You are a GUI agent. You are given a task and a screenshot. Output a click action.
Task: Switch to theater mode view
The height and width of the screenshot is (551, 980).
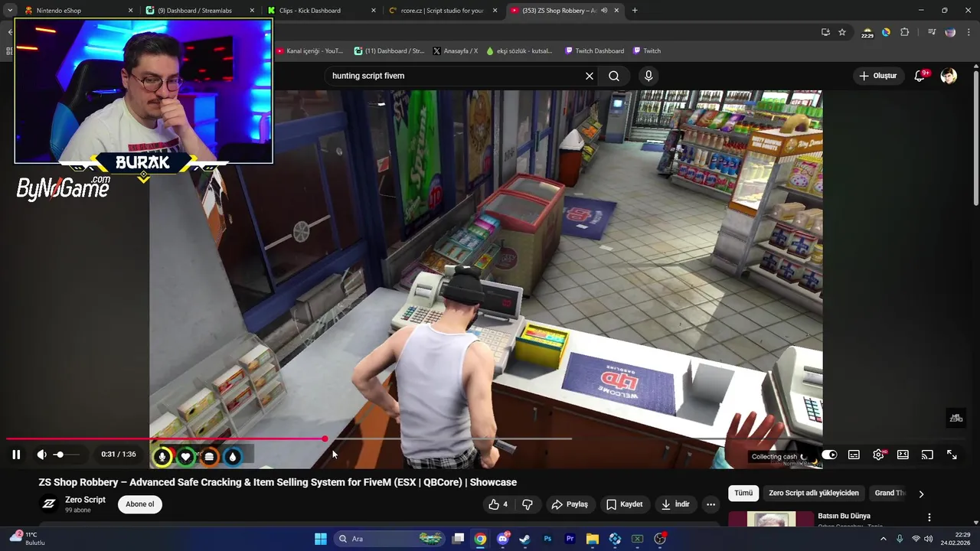(903, 455)
